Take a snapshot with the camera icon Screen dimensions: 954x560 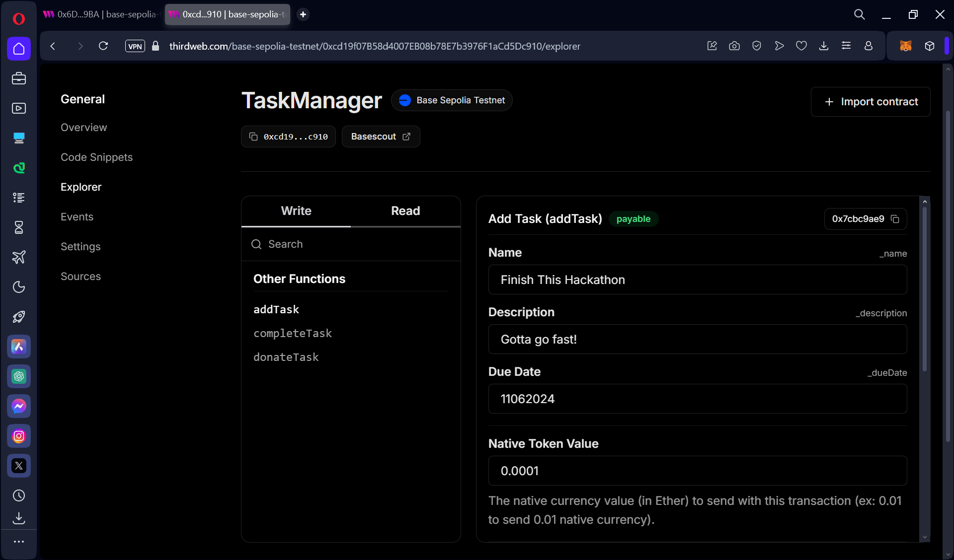click(734, 46)
